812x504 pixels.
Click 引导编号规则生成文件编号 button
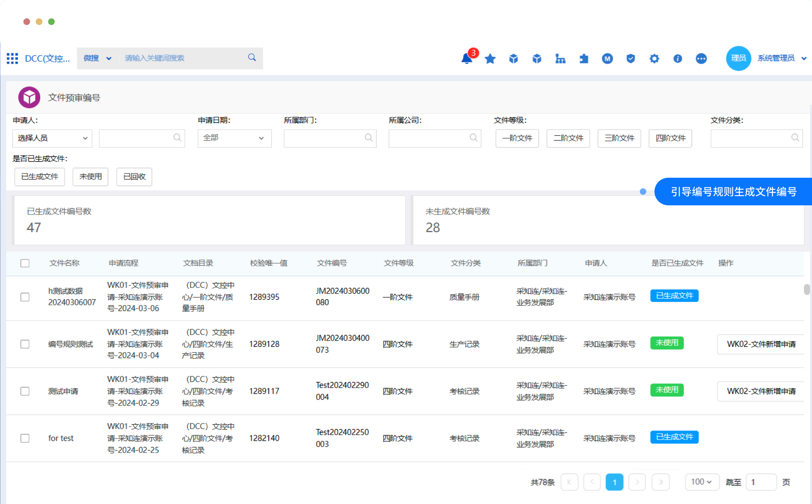pos(733,192)
